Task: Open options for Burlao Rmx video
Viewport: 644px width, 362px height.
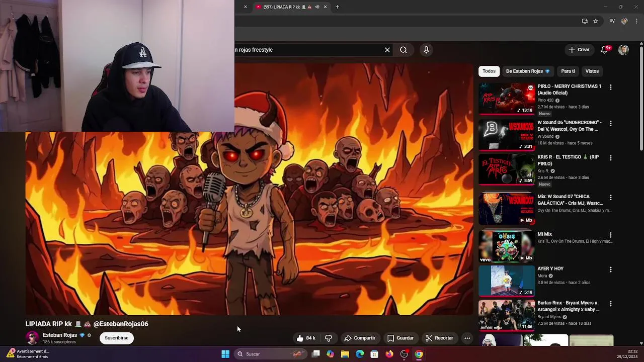Action: pos(611,304)
